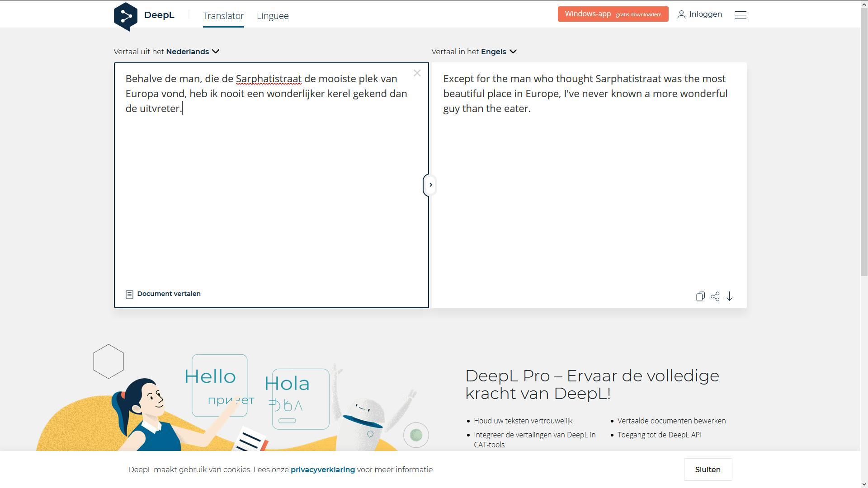Click the user profile icon

pos(681,15)
